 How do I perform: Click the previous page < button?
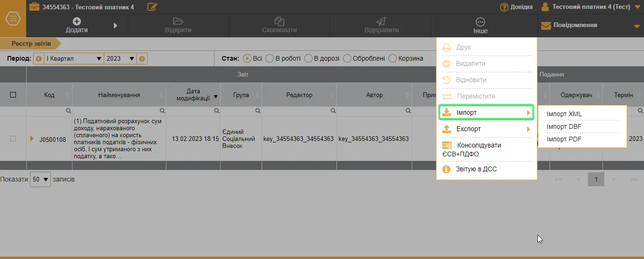pos(578,179)
